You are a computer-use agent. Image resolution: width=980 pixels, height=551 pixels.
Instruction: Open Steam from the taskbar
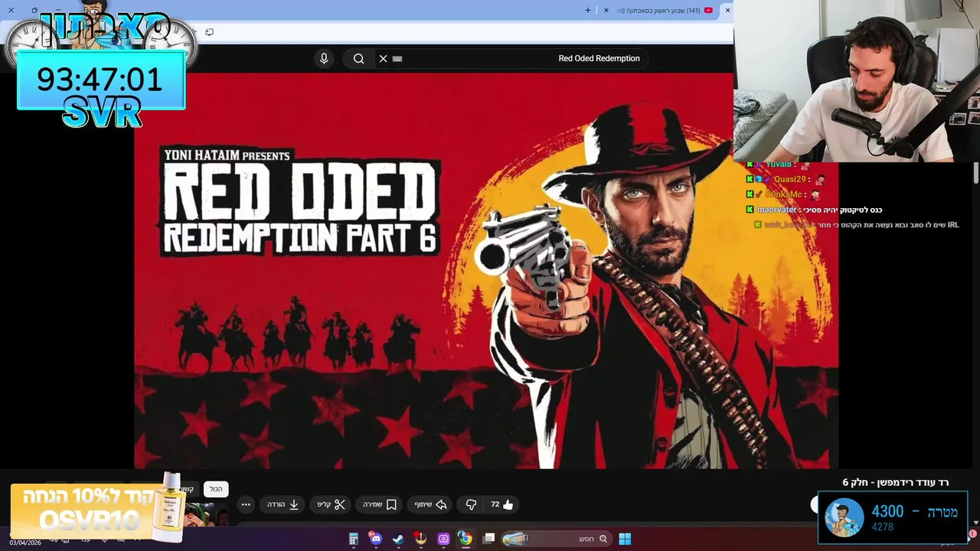[398, 539]
